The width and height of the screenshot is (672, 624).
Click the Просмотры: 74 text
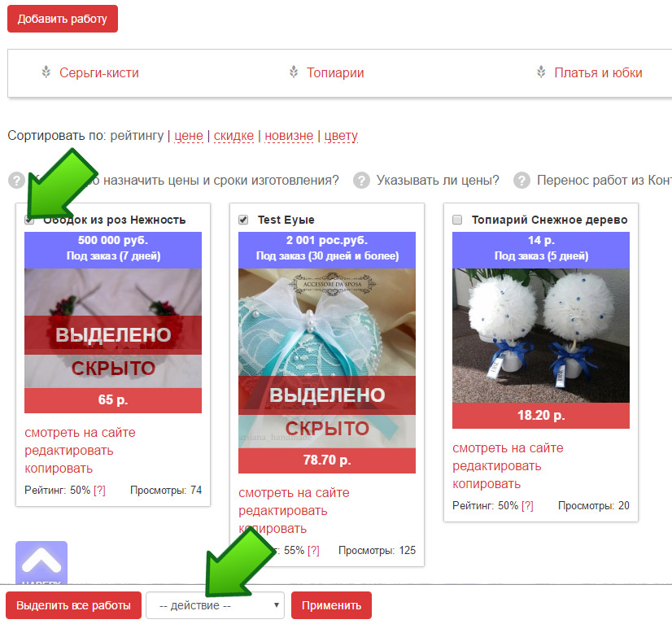(x=166, y=491)
